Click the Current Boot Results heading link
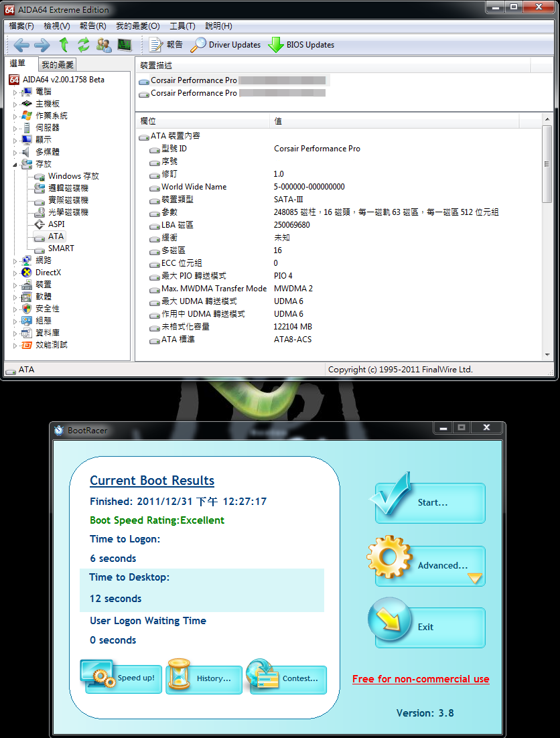This screenshot has width=560, height=738. click(152, 481)
